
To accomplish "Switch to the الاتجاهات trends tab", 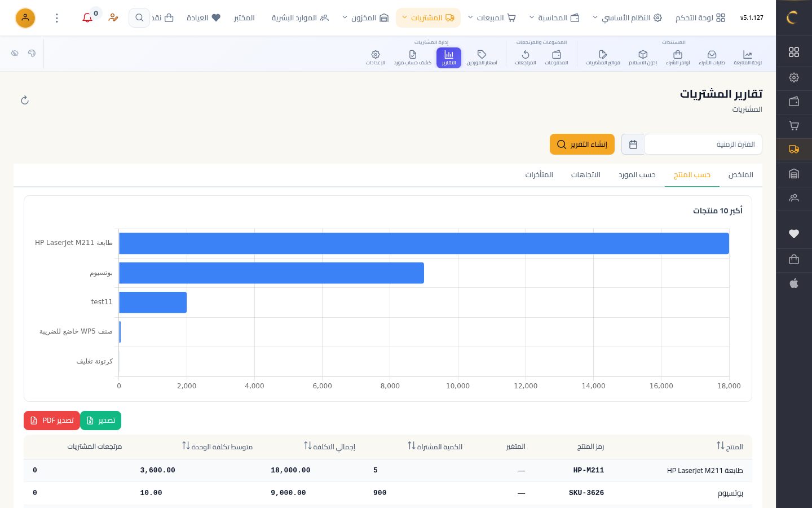I will pos(586,175).
